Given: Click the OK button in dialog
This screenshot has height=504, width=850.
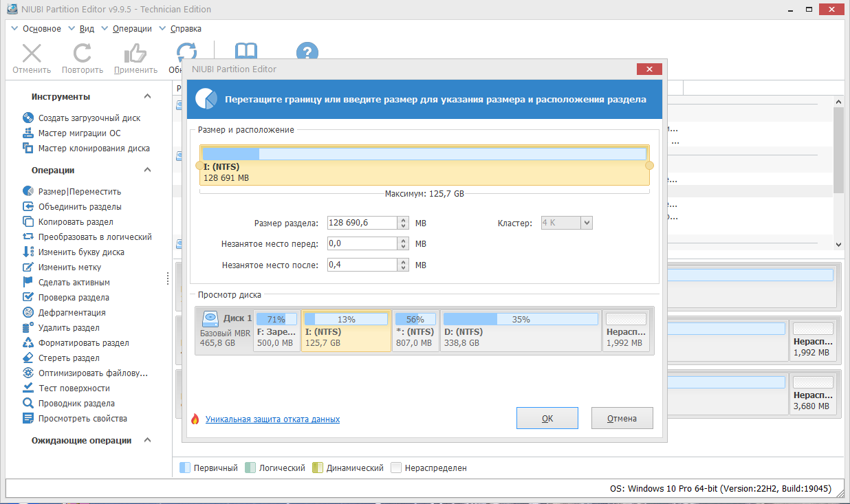Looking at the screenshot, I should tap(547, 418).
